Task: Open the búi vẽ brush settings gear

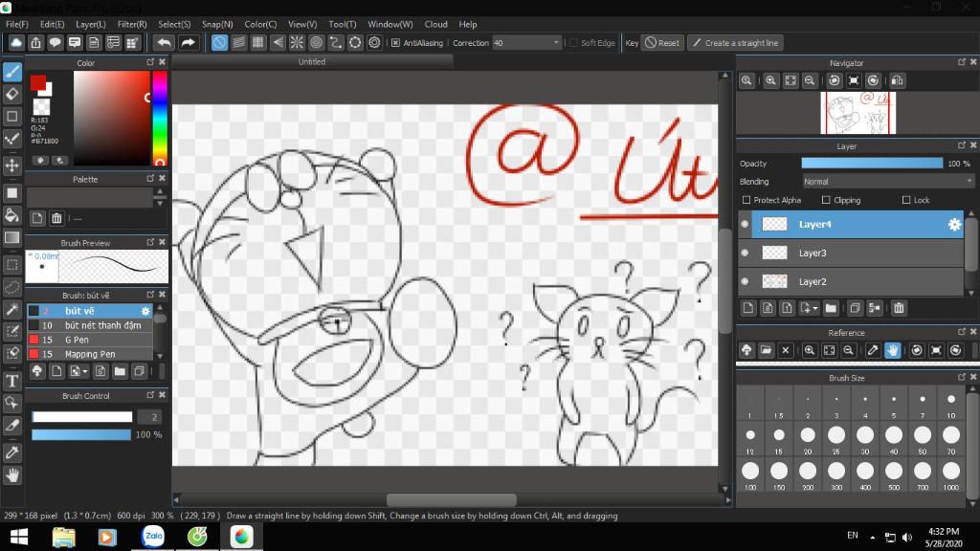Action: tap(145, 311)
